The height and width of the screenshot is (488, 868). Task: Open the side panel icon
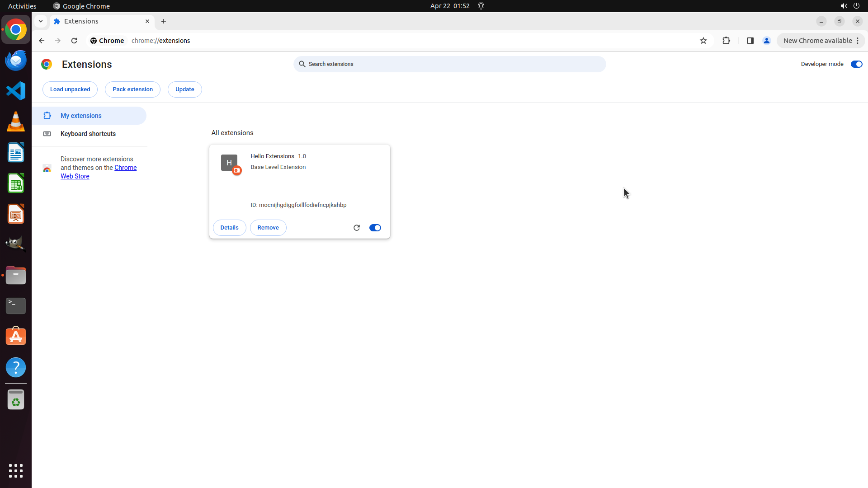[750, 41]
